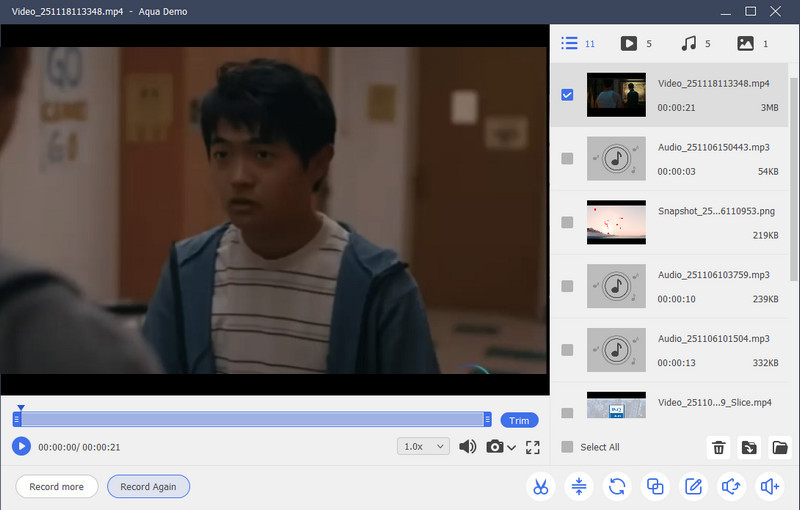Open the edit metadata tool
Image resolution: width=800 pixels, height=510 pixels.
tap(693, 487)
